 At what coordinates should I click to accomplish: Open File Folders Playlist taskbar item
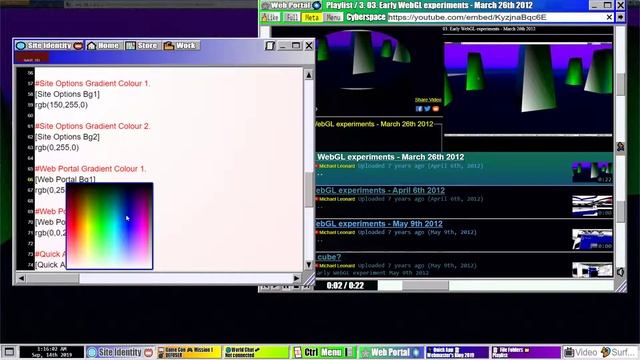[x=526, y=352]
